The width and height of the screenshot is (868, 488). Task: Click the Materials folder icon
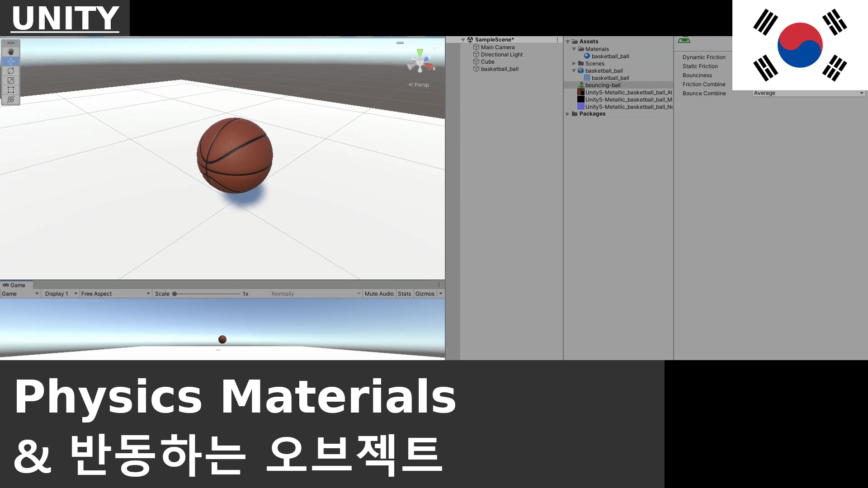(x=581, y=49)
